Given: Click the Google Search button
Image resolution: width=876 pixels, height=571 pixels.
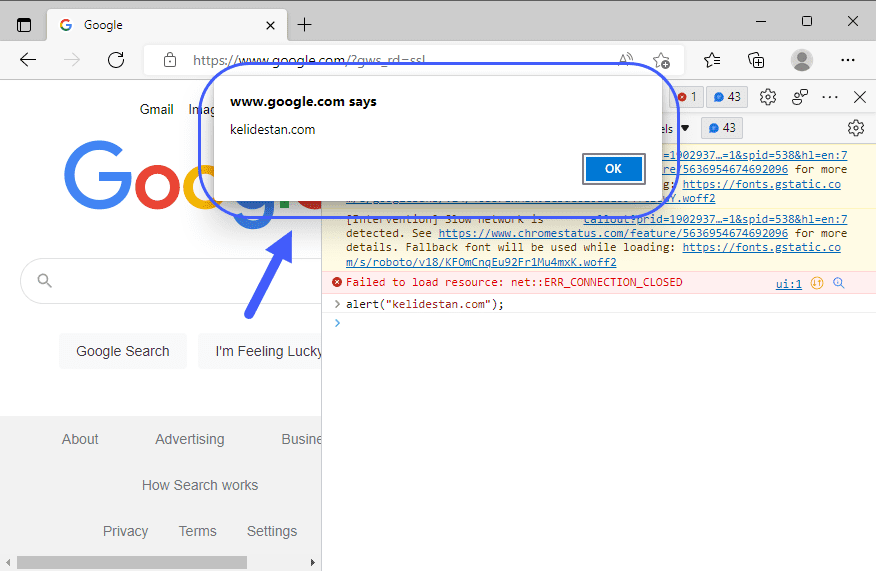Looking at the screenshot, I should pyautogui.click(x=123, y=351).
